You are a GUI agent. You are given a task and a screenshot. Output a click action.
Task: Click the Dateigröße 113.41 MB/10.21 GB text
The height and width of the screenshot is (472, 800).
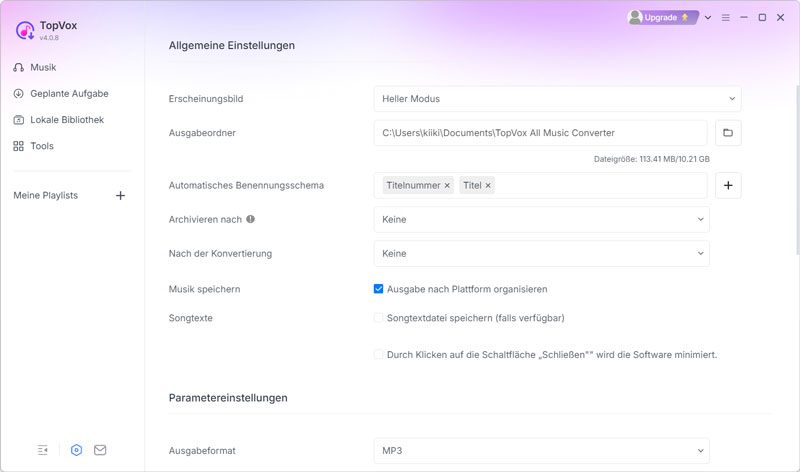pyautogui.click(x=652, y=159)
